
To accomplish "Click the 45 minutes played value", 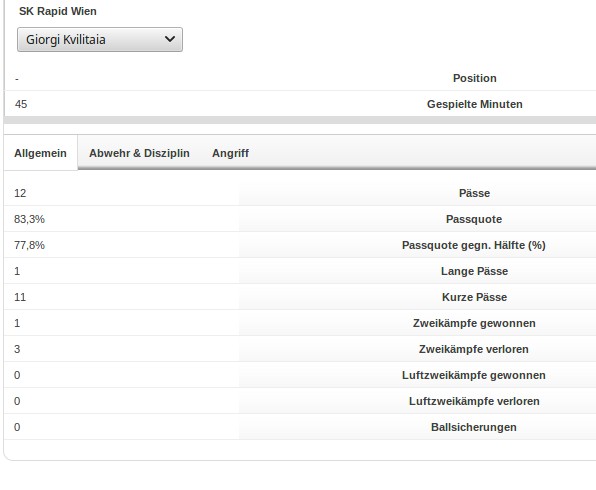I will (21, 104).
